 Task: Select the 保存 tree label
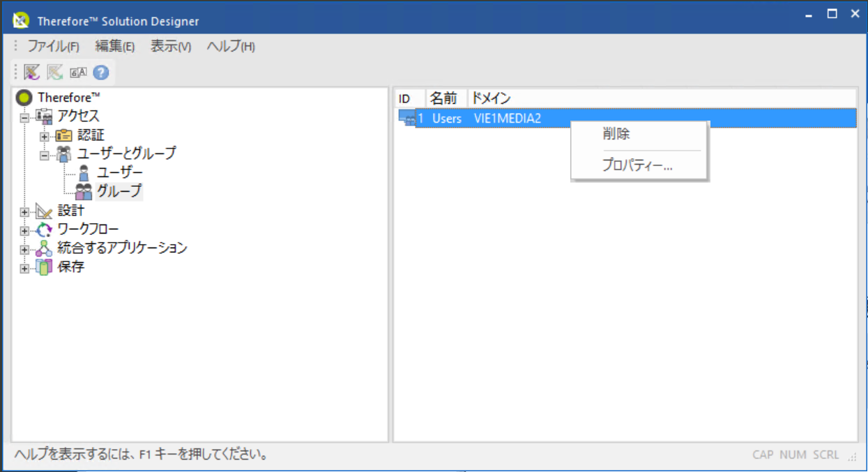71,267
